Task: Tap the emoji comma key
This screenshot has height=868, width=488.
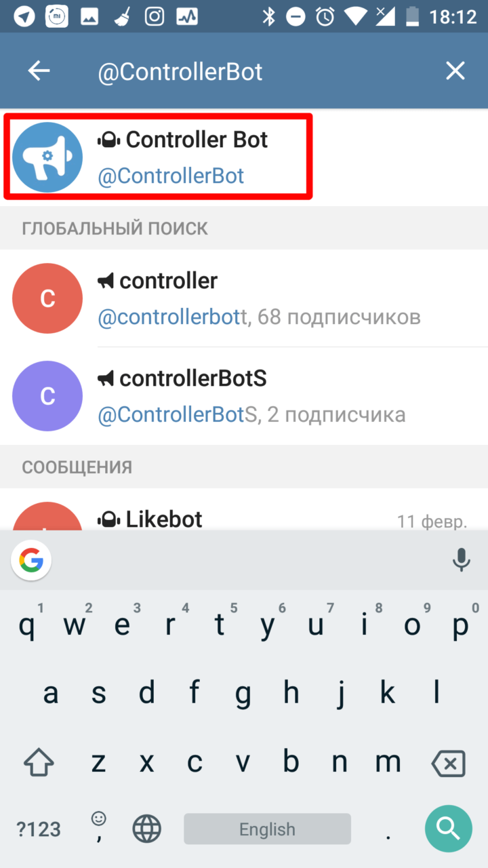Action: (x=99, y=827)
